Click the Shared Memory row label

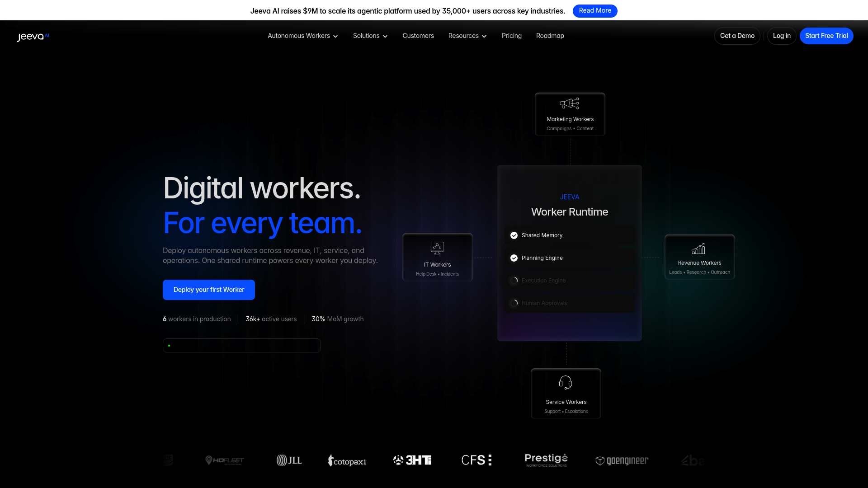pyautogui.click(x=542, y=235)
